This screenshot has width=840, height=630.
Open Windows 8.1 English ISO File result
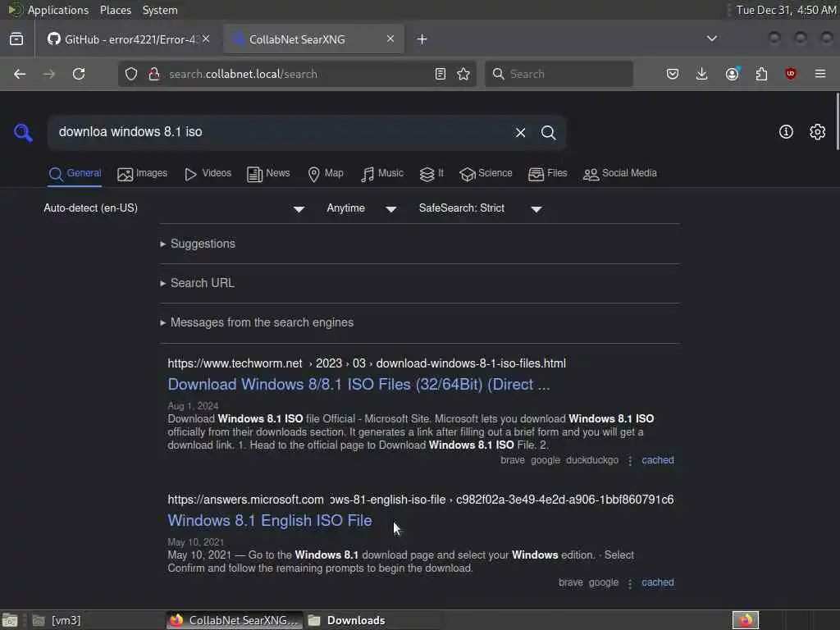tap(269, 520)
